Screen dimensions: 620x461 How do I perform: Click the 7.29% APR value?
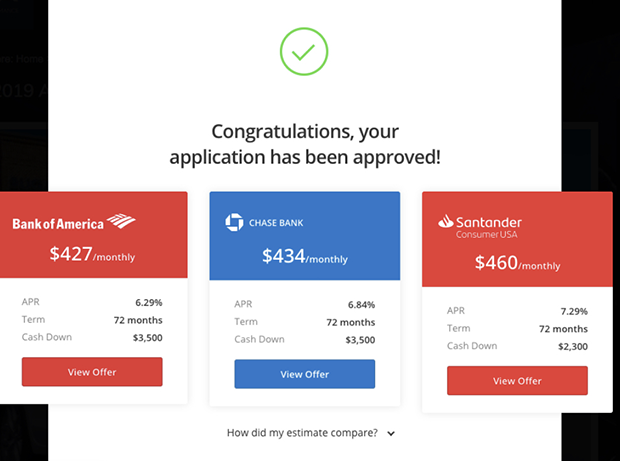(x=573, y=310)
